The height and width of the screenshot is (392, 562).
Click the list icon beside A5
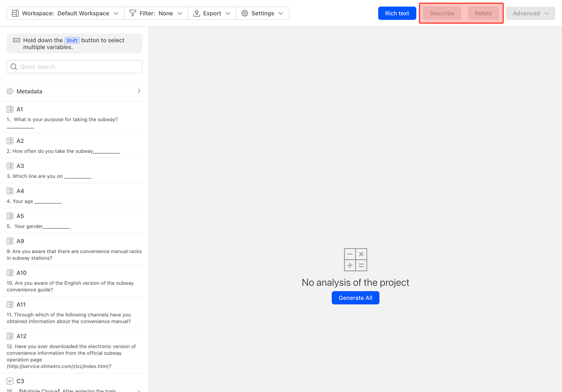coord(10,216)
